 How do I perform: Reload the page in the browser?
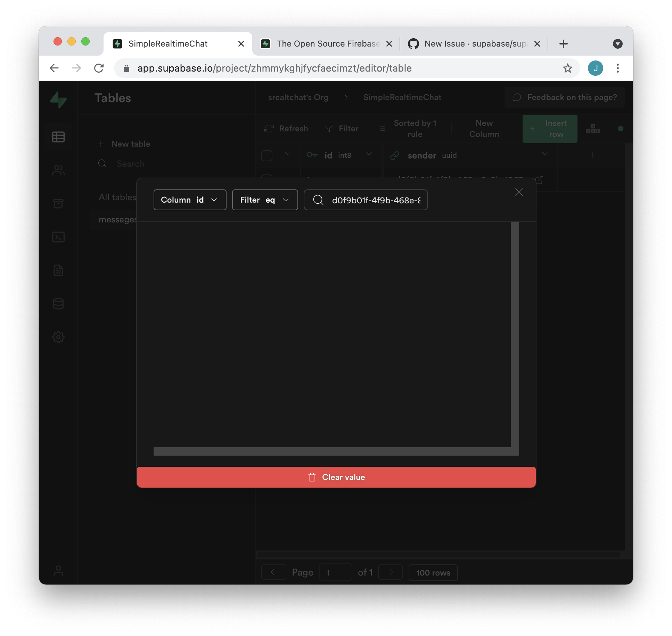[99, 68]
